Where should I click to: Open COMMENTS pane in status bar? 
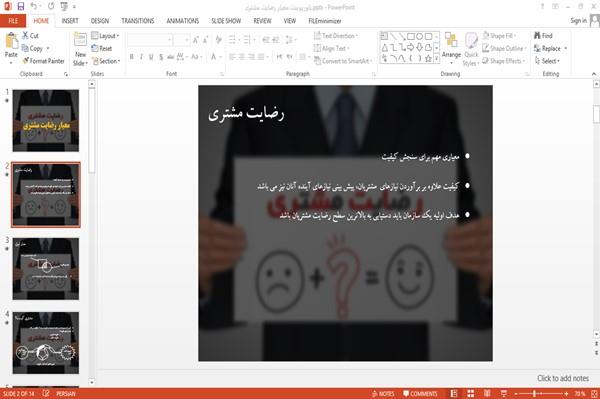(420, 394)
